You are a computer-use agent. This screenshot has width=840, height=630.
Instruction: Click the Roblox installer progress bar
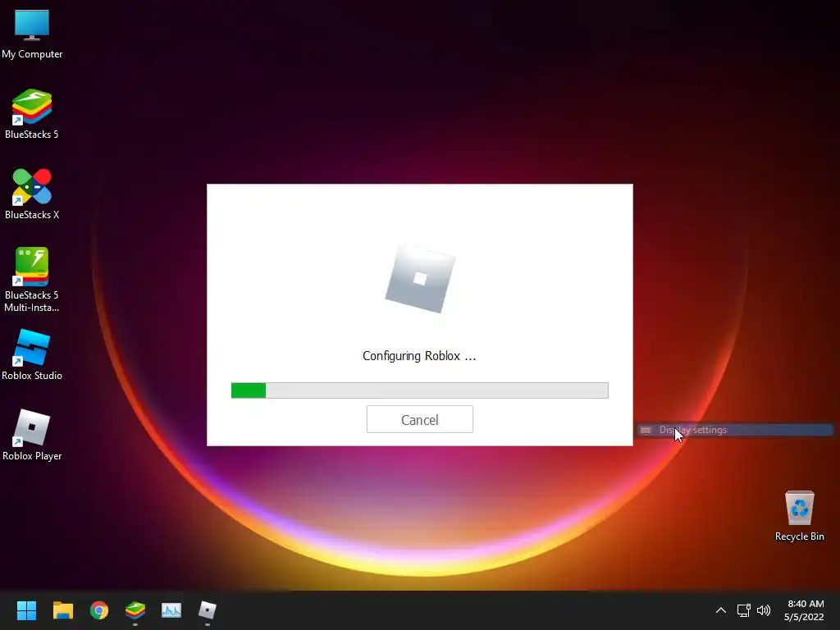coord(419,390)
